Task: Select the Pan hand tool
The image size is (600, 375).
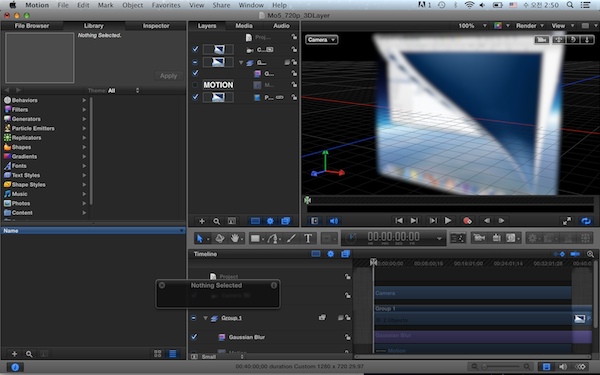Action: (235, 238)
